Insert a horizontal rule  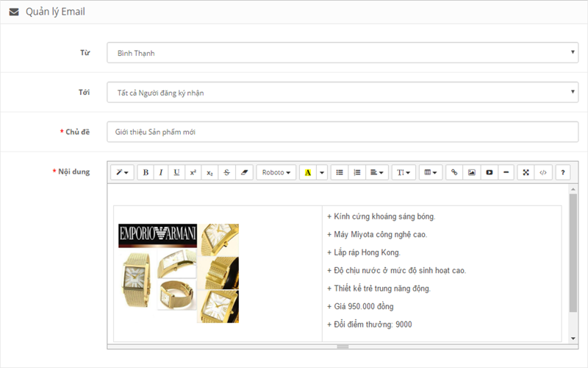click(506, 172)
